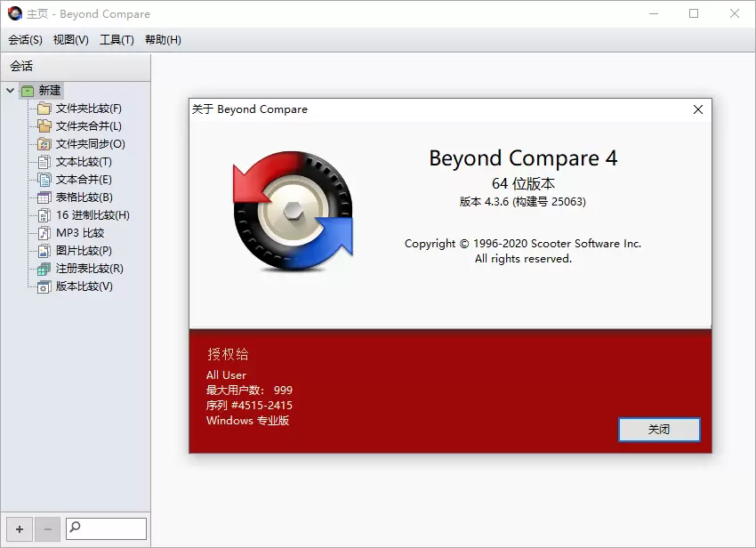Click the 版本比较(V) version icon
Image resolution: width=756 pixels, height=548 pixels.
coord(44,286)
